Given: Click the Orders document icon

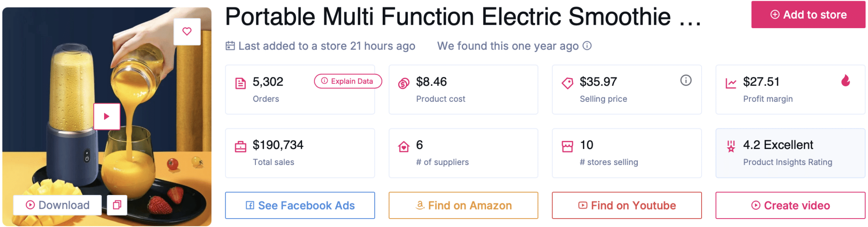Looking at the screenshot, I should pyautogui.click(x=241, y=83).
